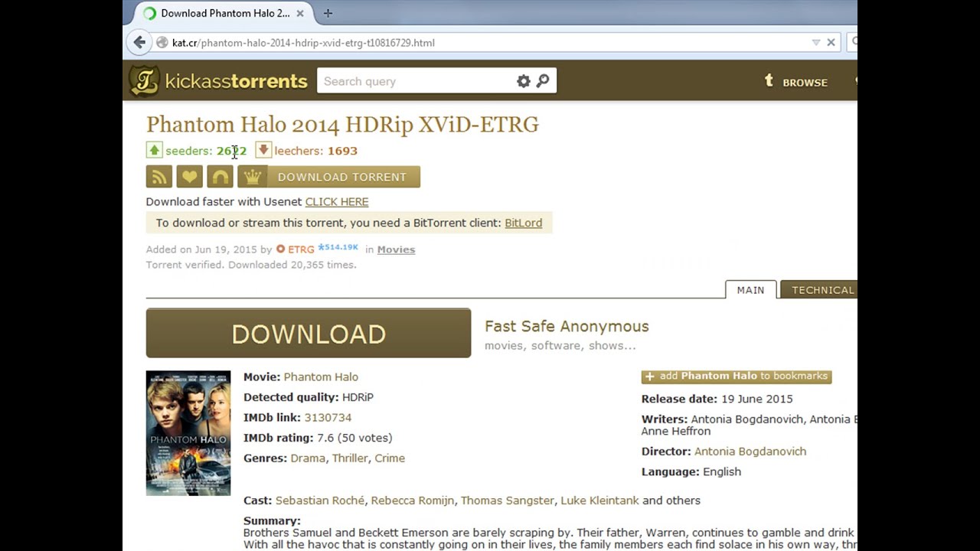Image resolution: width=980 pixels, height=551 pixels.
Task: Open uploader ETRG profile link
Action: [301, 249]
